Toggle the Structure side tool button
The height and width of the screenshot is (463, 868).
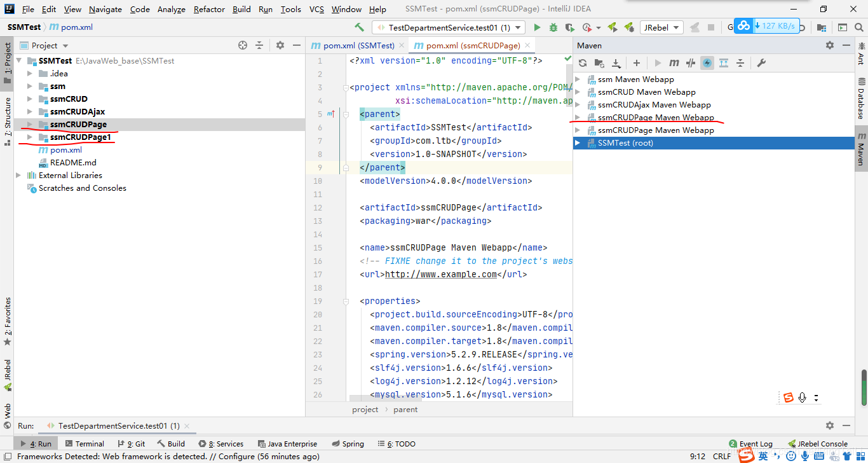pyautogui.click(x=7, y=121)
